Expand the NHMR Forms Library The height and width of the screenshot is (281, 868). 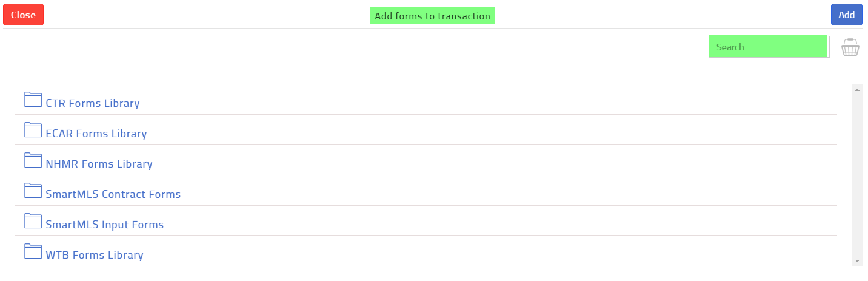99,164
